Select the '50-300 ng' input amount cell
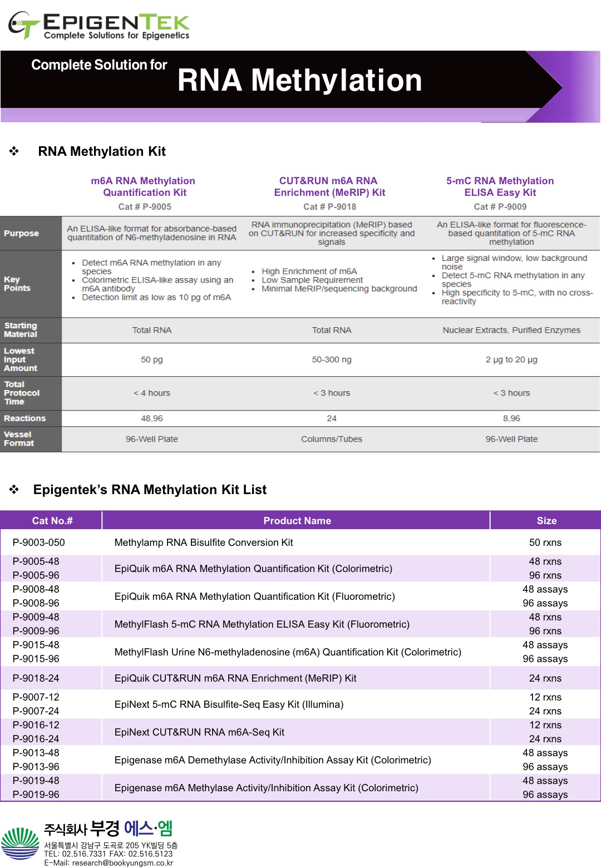Screen dimensions: 601x868 pyautogui.click(x=332, y=359)
